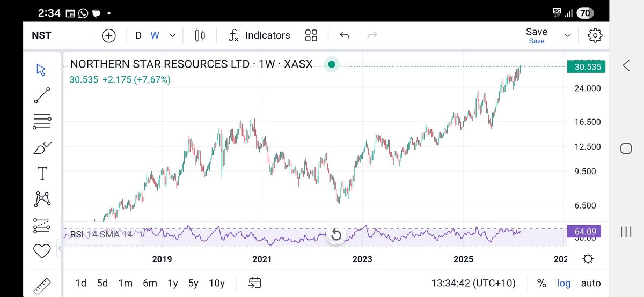Select the 5d date range

tap(103, 283)
